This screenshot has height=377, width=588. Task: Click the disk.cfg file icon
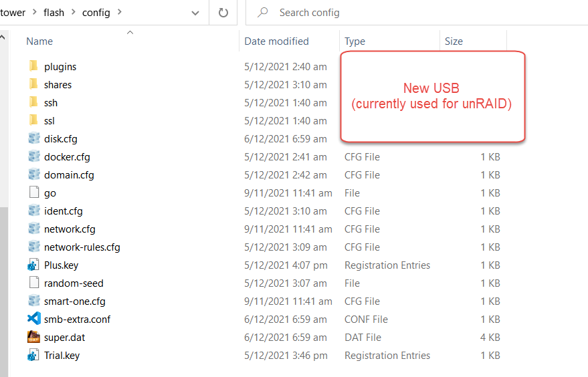[33, 138]
